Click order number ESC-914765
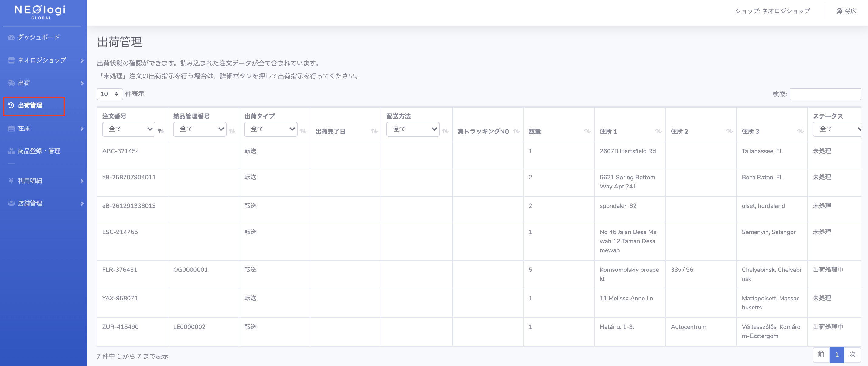The image size is (868, 366). (120, 232)
